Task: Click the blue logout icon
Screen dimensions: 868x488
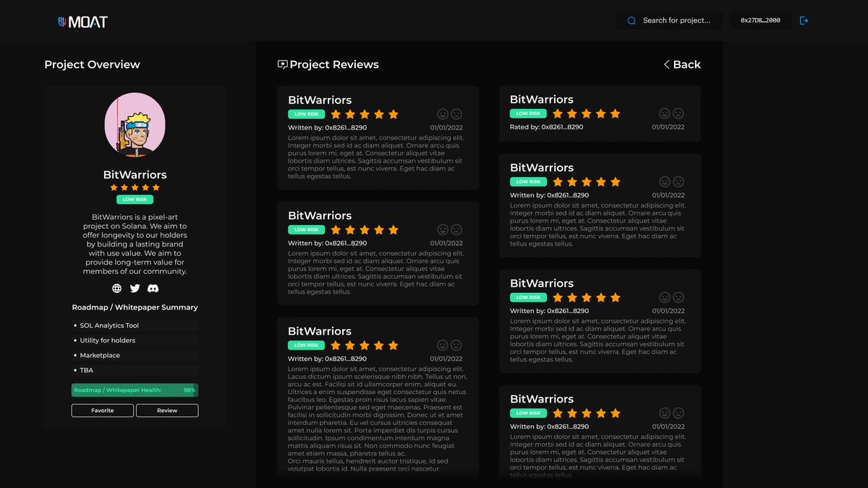Action: pos(804,21)
